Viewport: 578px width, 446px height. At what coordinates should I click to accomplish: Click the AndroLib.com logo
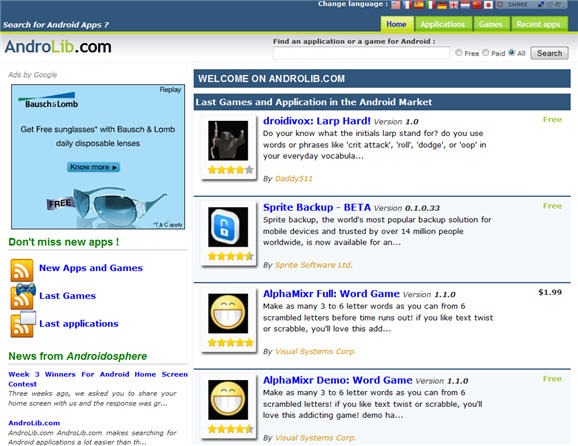(x=58, y=47)
